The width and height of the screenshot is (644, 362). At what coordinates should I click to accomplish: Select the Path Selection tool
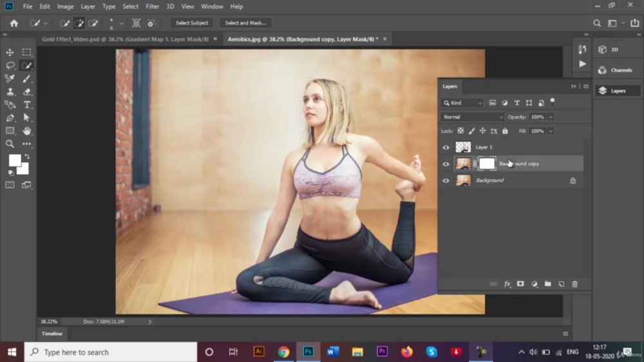(x=26, y=118)
